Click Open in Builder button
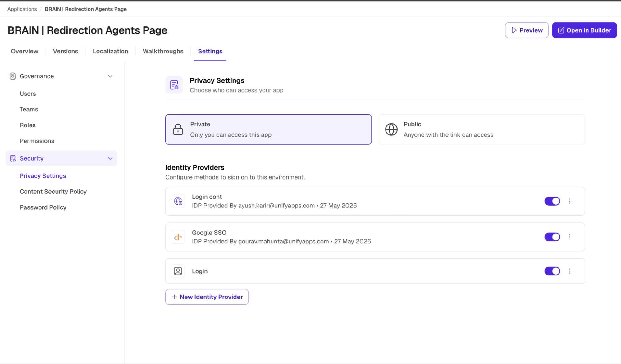The height and width of the screenshot is (364, 621). [x=584, y=30]
